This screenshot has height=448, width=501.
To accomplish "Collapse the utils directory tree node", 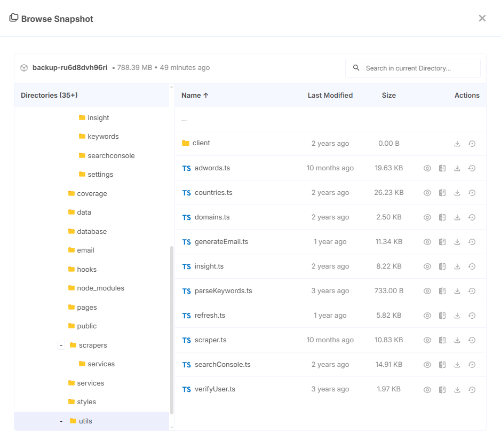I will click(x=61, y=421).
